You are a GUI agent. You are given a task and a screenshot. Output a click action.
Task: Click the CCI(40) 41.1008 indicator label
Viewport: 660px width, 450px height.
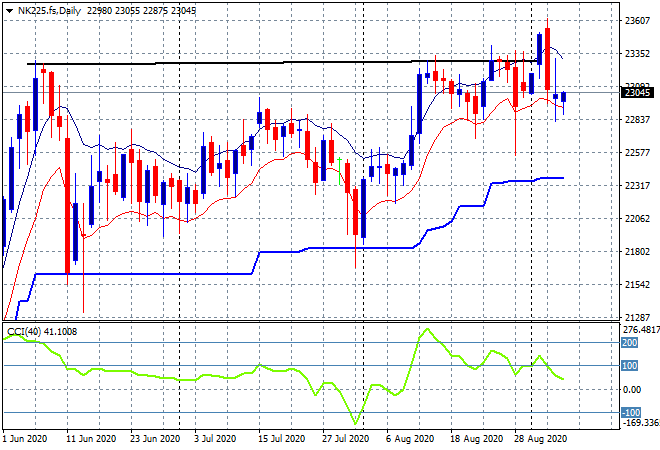point(42,332)
